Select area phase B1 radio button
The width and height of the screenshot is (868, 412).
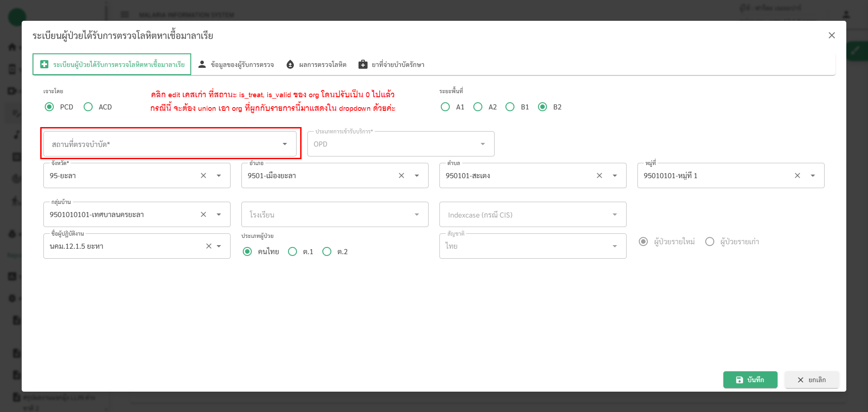(x=510, y=107)
